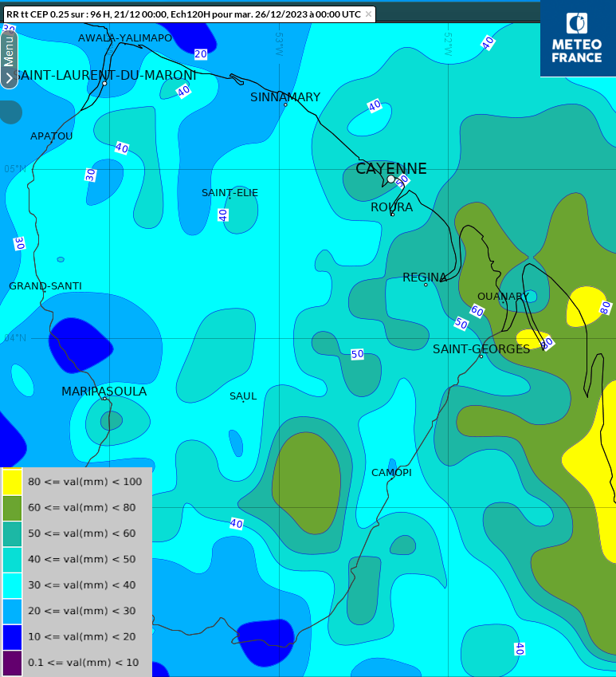Select the green 60-80 mm legend swatch

click(x=12, y=507)
